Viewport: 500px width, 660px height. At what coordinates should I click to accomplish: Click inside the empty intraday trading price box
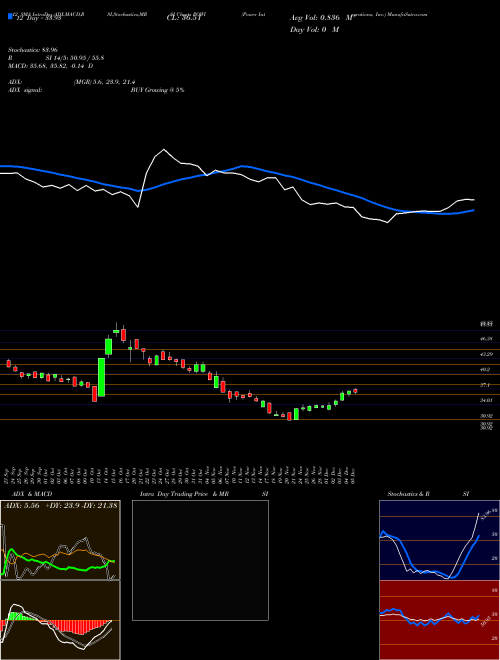coord(200,560)
